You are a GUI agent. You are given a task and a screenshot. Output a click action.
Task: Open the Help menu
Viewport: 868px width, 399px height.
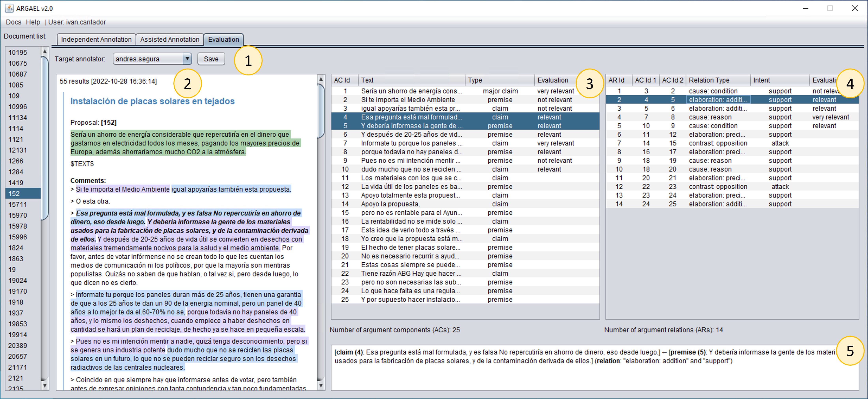(x=33, y=22)
